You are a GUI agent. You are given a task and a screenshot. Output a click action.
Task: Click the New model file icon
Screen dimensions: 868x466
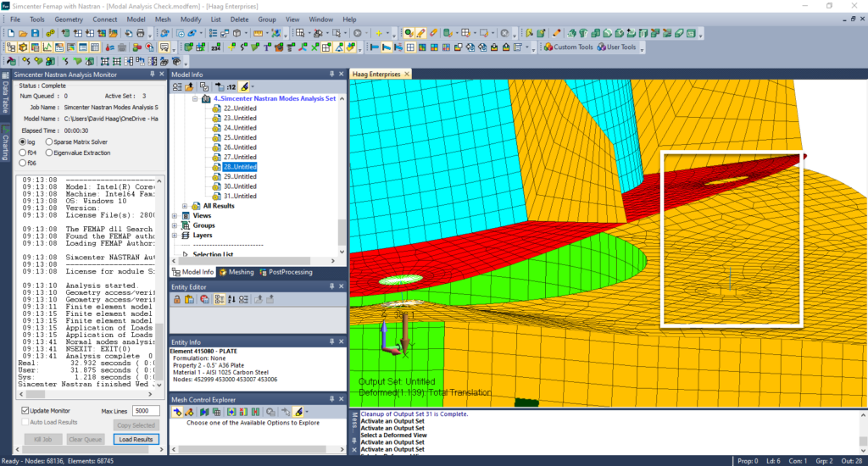click(11, 33)
